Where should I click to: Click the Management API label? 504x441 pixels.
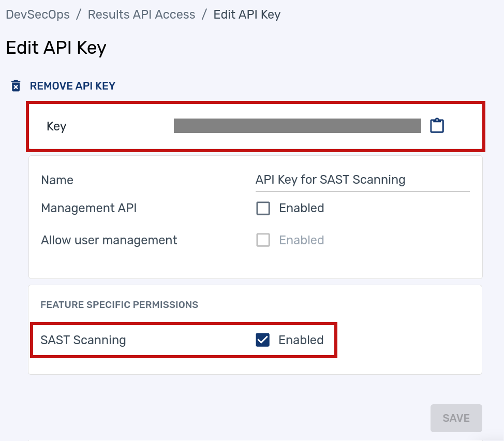(88, 208)
